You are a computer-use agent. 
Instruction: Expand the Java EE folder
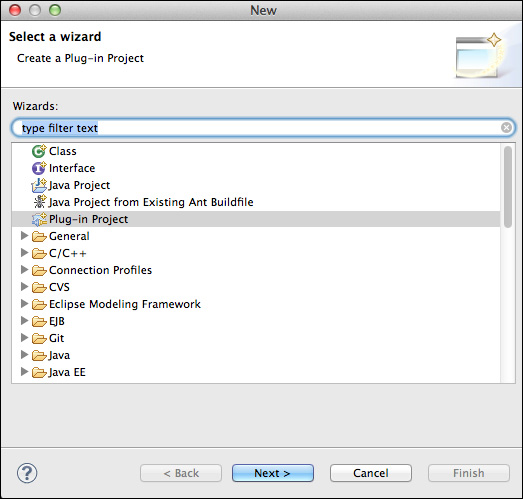pyautogui.click(x=24, y=372)
